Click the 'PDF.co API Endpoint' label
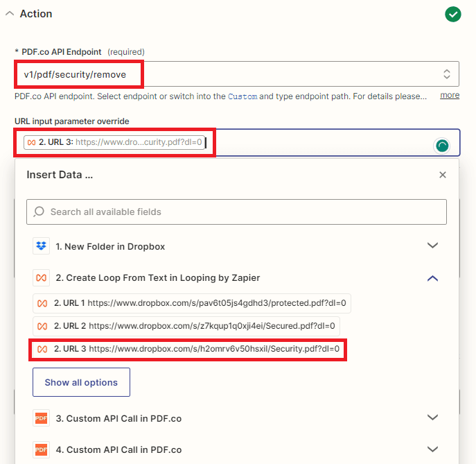The height and width of the screenshot is (464, 476). 62,52
